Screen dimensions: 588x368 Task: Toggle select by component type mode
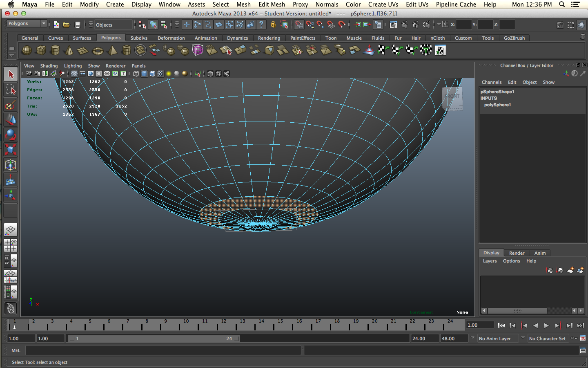[x=164, y=25]
